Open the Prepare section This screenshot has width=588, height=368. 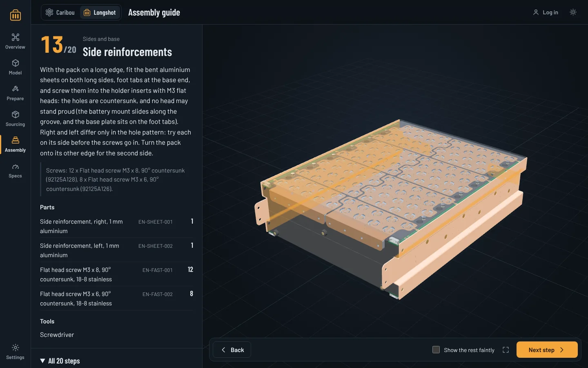point(15,93)
